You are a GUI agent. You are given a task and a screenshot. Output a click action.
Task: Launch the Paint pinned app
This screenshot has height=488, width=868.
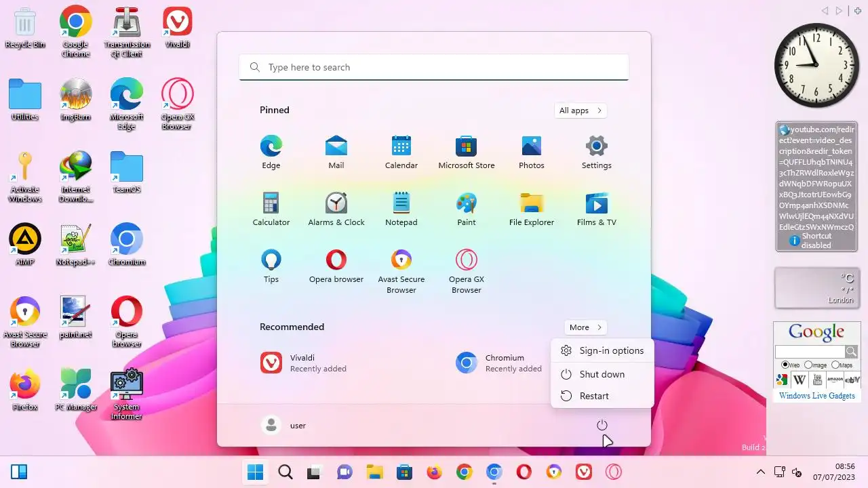[x=466, y=209]
